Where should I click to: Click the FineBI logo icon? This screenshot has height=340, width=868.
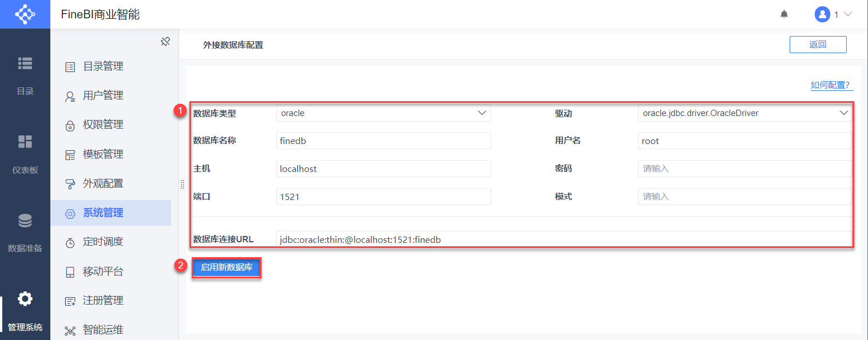click(x=25, y=14)
